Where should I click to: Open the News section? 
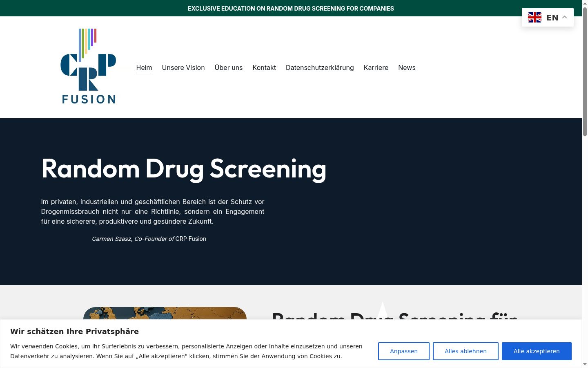tap(407, 67)
